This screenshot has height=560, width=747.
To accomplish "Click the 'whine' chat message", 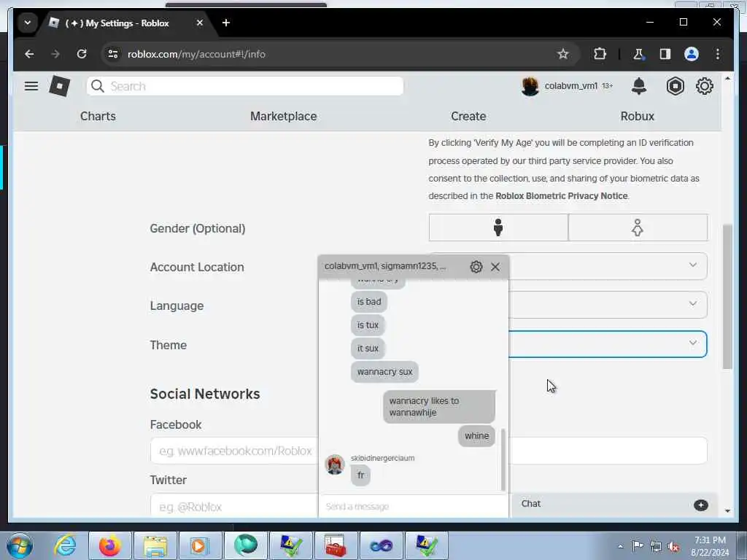I will click(477, 436).
